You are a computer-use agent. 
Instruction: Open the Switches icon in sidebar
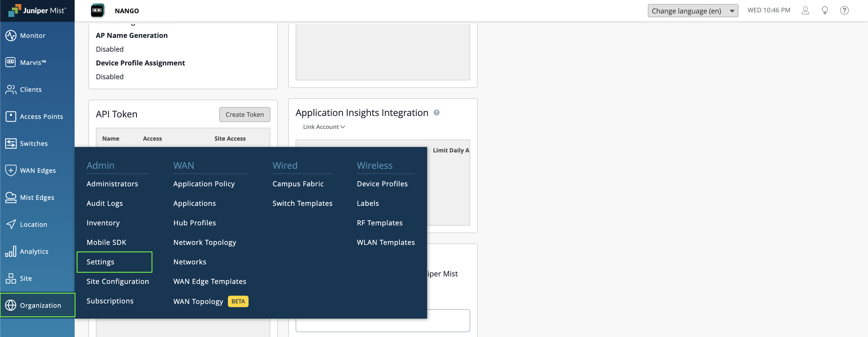coord(11,143)
